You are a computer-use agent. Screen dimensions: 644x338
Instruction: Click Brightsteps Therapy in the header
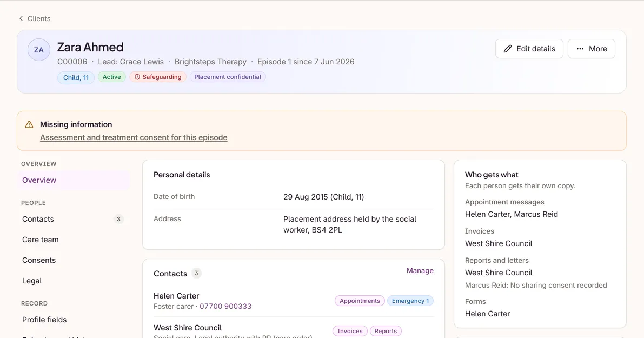(x=210, y=62)
